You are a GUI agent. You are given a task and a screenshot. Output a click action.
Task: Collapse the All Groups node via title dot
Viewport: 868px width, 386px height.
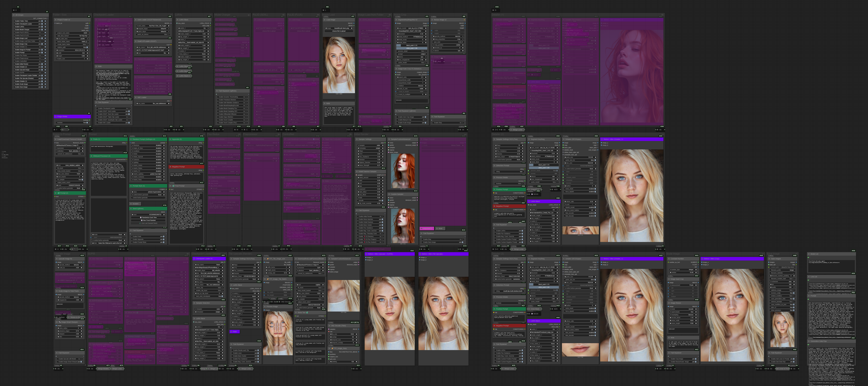click(14, 15)
